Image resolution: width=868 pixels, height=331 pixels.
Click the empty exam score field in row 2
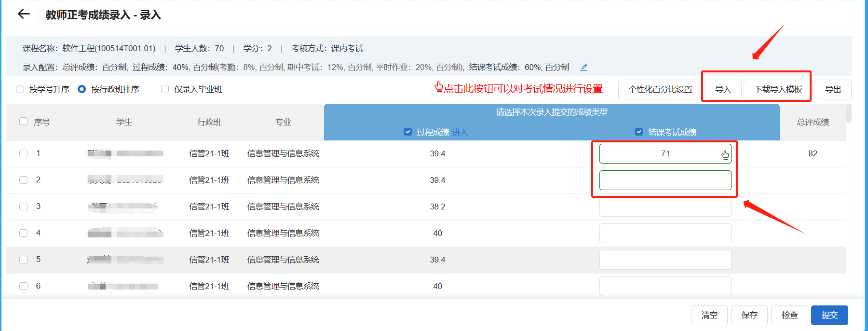pyautogui.click(x=665, y=180)
